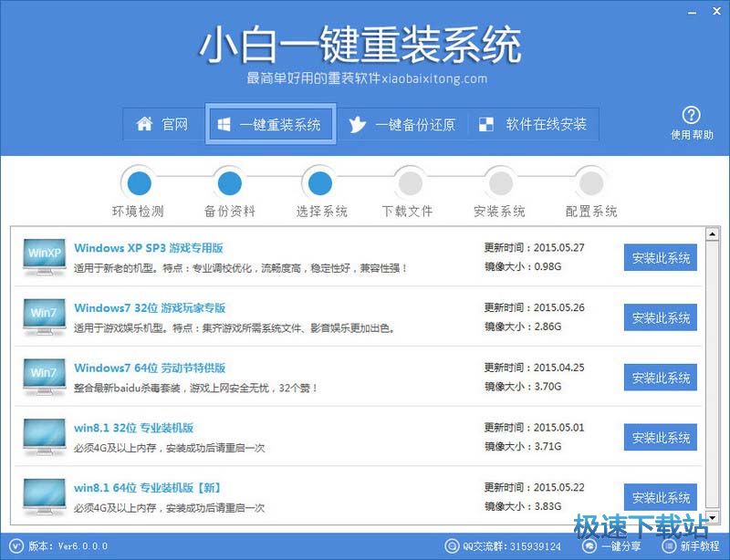
Task: Click the home icon beside 官网
Action: coord(144,124)
